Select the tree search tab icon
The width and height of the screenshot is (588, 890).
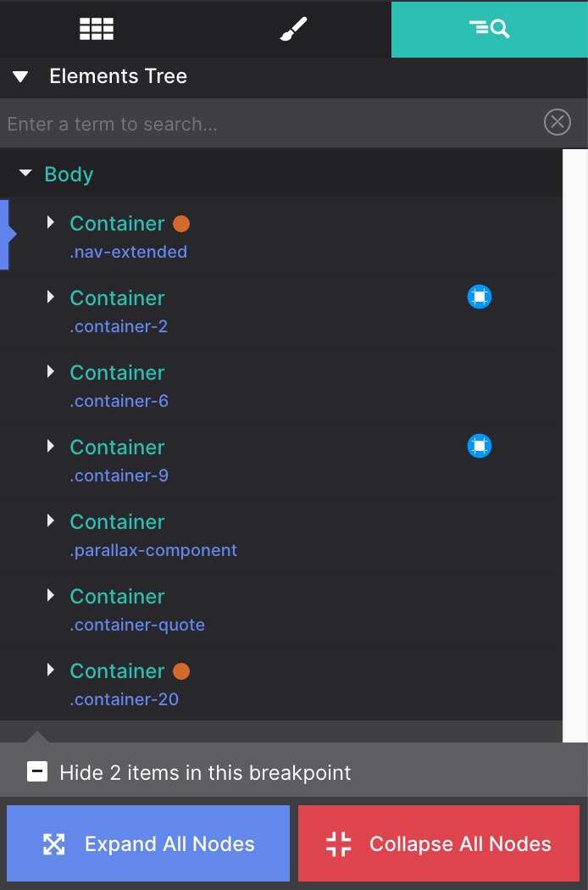(489, 29)
